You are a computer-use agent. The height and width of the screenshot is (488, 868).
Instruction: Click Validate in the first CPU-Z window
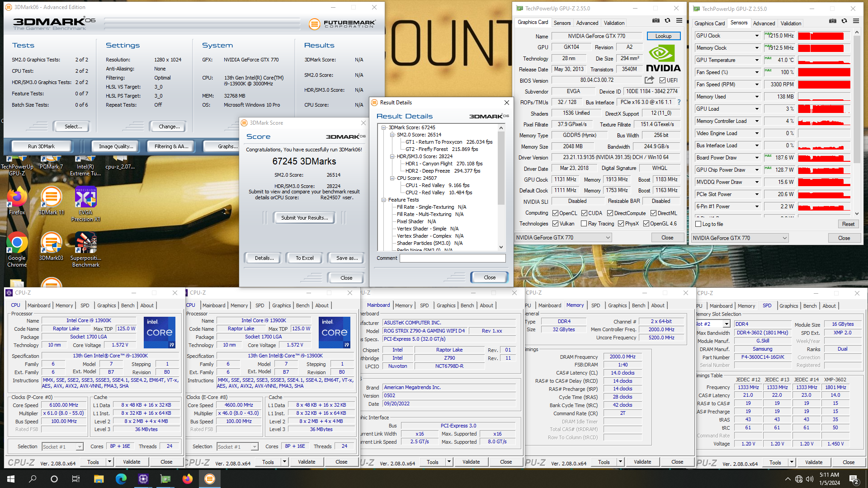(x=132, y=462)
